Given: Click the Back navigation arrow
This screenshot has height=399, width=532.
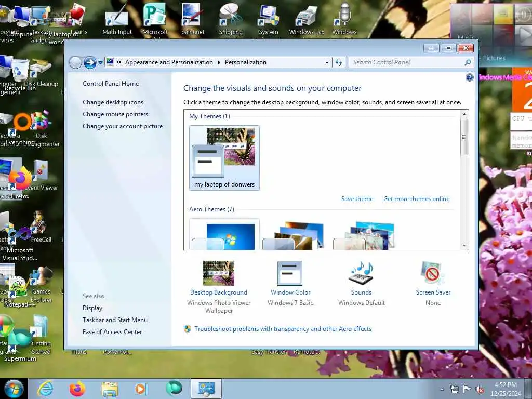Looking at the screenshot, I should pos(75,62).
